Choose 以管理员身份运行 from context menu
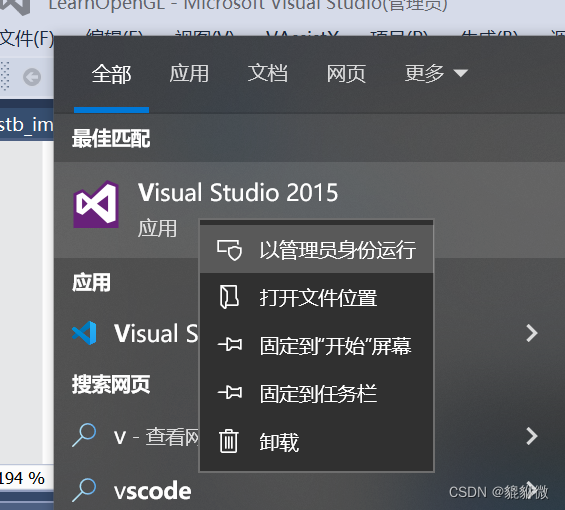 pos(317,249)
